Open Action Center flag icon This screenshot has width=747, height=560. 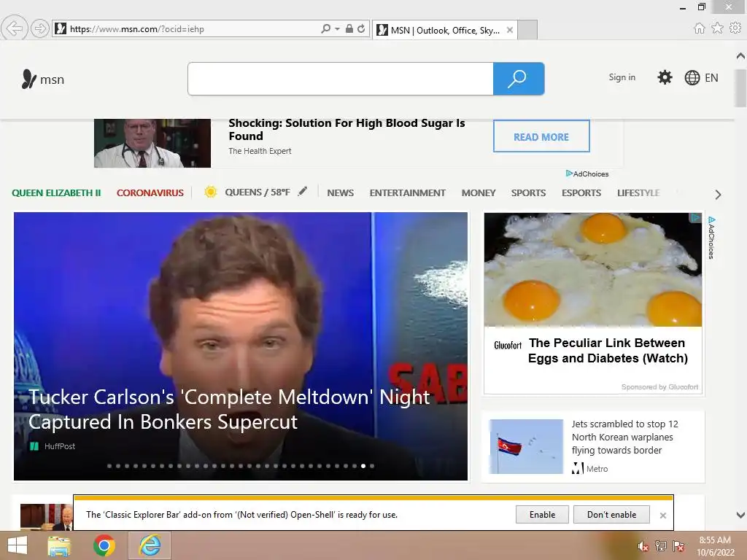pos(678,546)
